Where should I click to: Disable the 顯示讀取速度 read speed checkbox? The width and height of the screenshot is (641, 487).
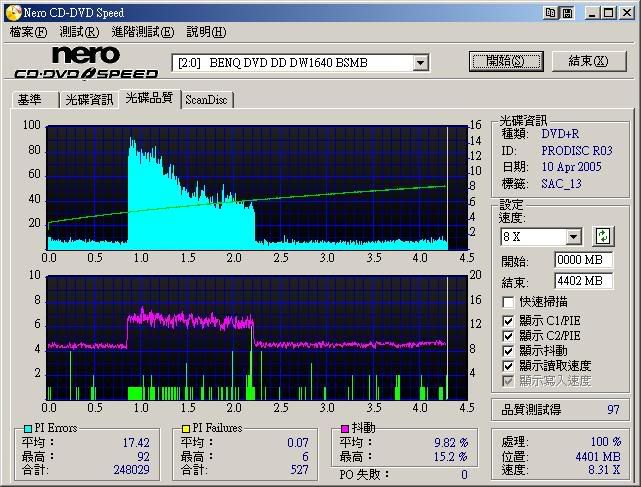(x=508, y=366)
